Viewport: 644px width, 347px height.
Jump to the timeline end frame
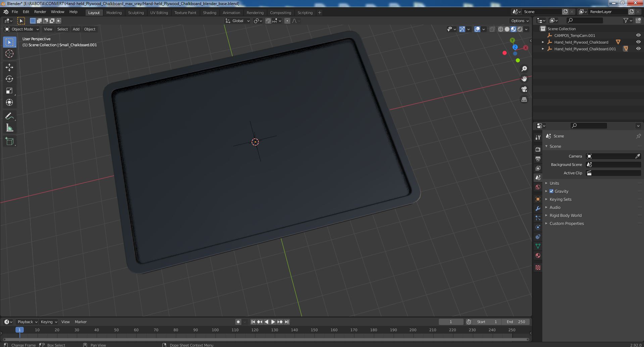click(287, 322)
